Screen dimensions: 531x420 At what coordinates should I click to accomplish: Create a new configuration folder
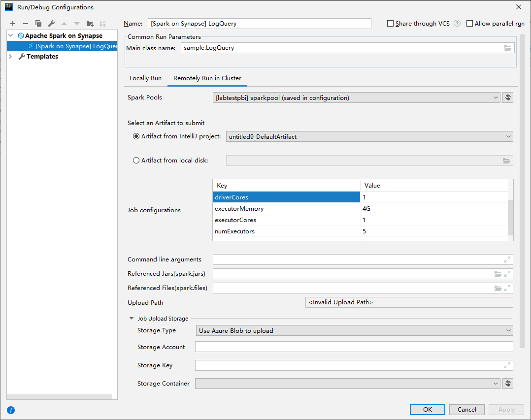tap(90, 23)
